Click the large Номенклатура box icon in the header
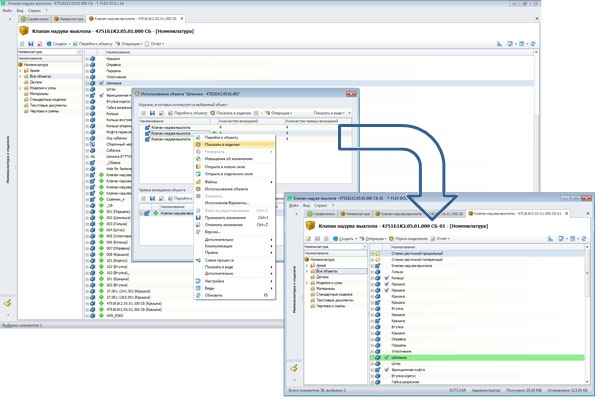 pos(26,31)
